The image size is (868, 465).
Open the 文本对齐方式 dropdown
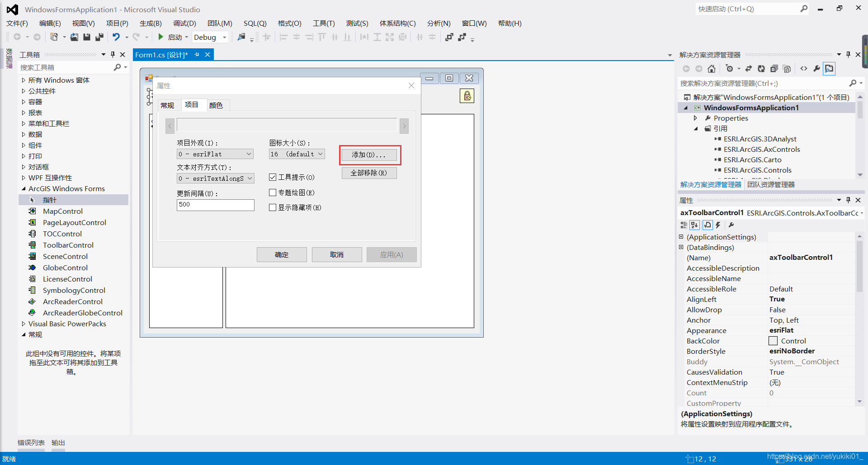[x=215, y=178]
